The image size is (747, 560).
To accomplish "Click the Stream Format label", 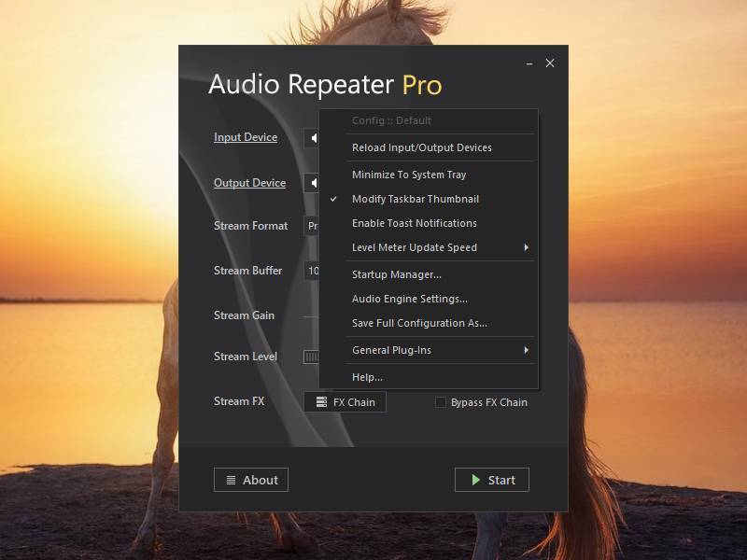I will tap(250, 226).
